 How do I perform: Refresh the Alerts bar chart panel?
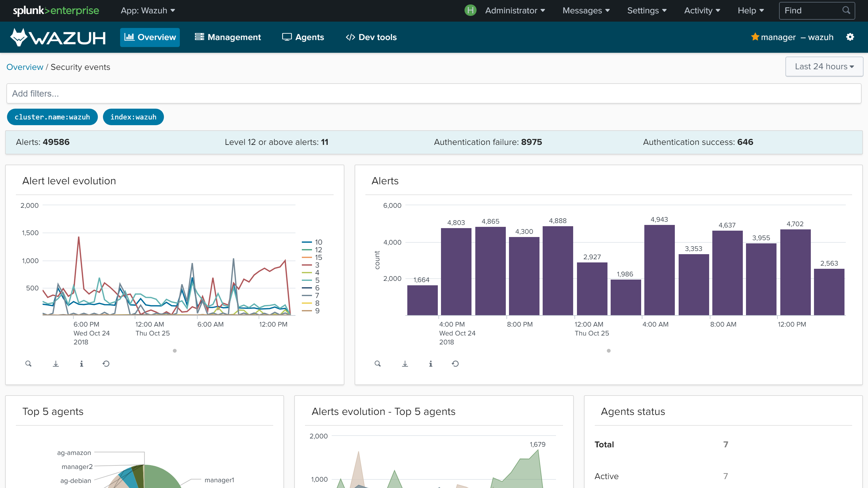455,364
